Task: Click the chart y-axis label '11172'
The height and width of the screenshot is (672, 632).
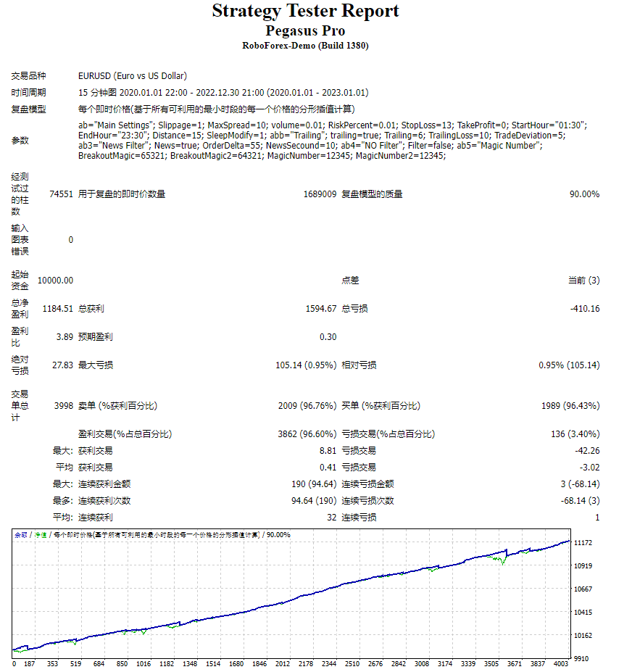Action: pyautogui.click(x=583, y=543)
